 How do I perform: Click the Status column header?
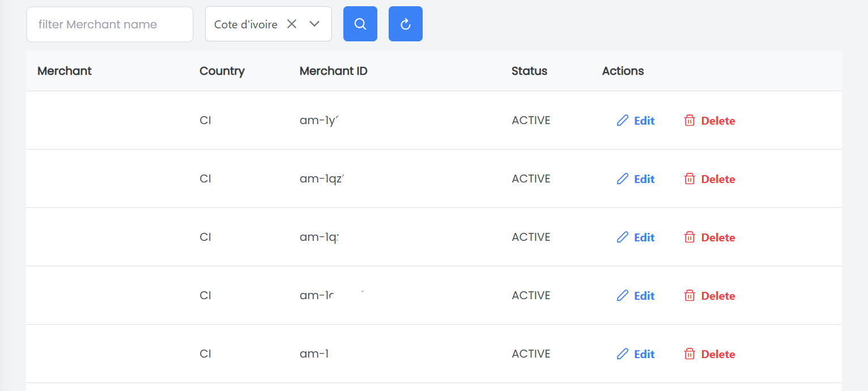(x=529, y=71)
